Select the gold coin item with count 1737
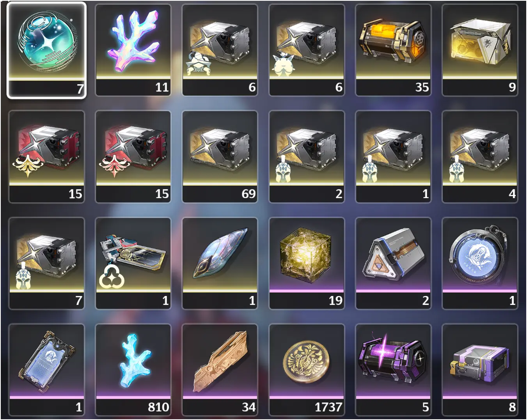Viewport: 527px width, 420px height. [x=307, y=370]
